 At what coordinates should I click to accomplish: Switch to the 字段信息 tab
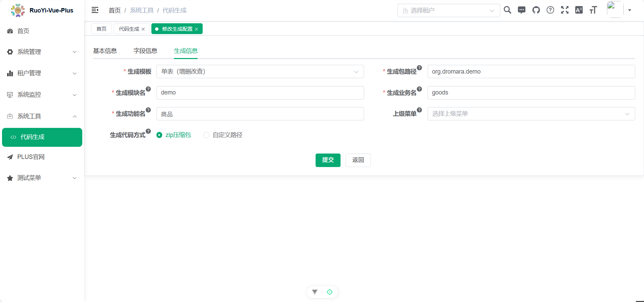click(145, 51)
